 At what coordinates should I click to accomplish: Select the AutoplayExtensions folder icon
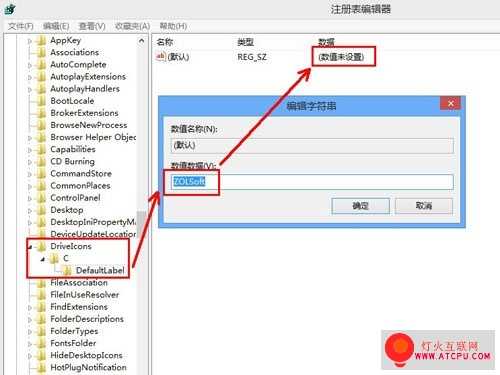click(41, 77)
